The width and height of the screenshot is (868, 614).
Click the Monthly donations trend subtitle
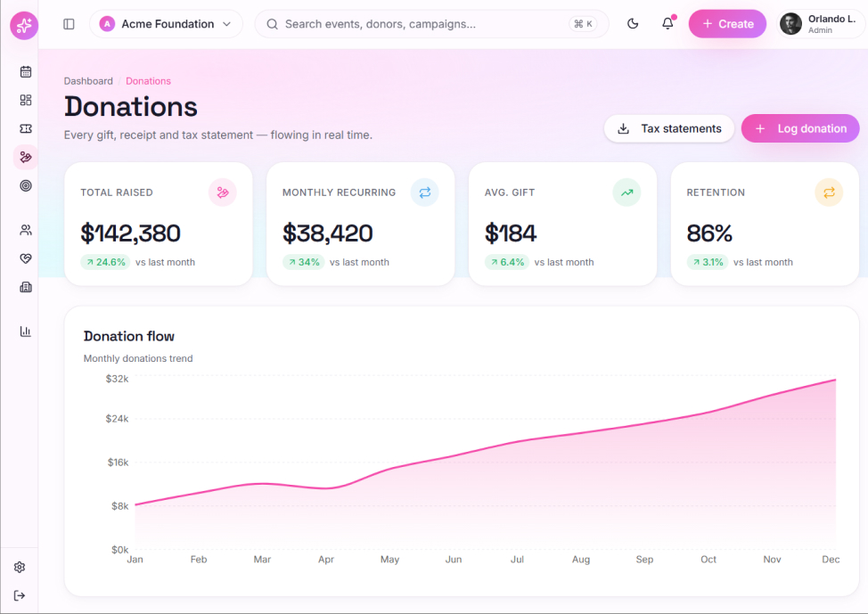click(138, 358)
